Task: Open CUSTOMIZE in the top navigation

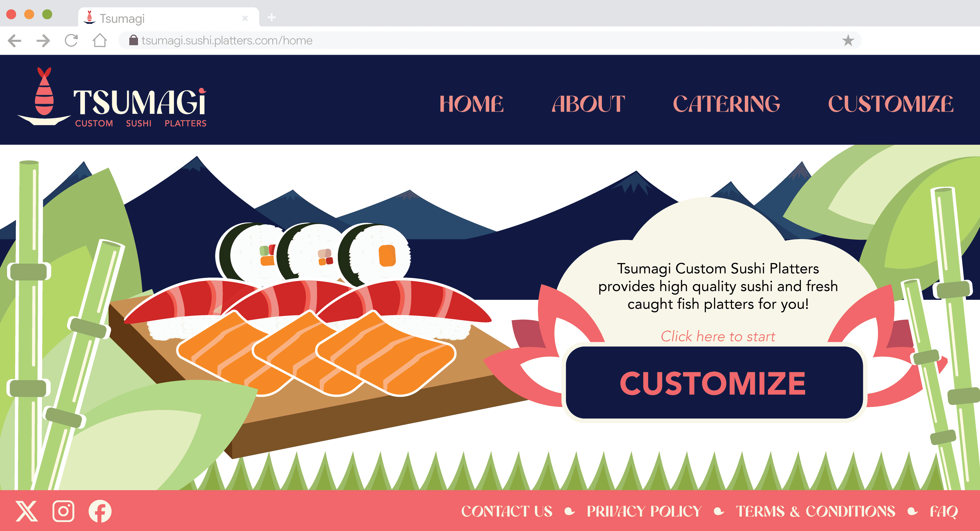Action: coord(891,104)
